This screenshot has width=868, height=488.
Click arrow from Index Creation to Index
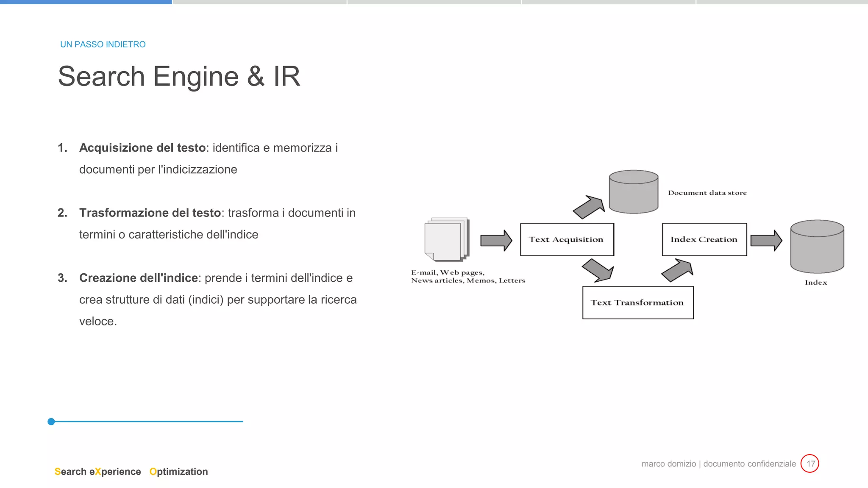click(x=766, y=241)
